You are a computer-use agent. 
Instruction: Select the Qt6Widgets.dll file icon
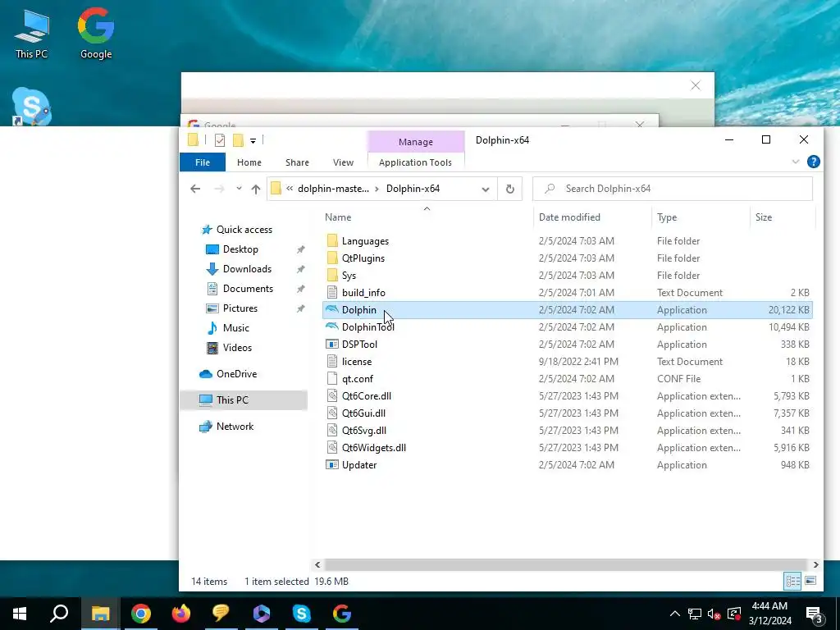point(332,447)
